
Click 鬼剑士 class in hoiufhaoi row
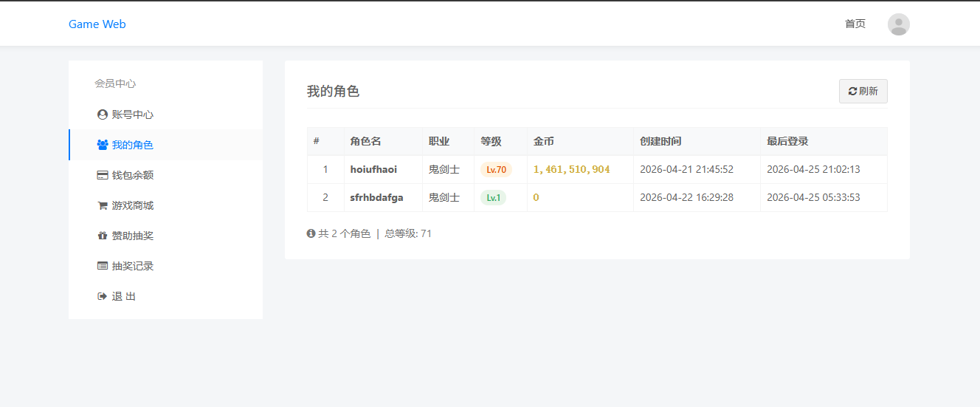[444, 169]
